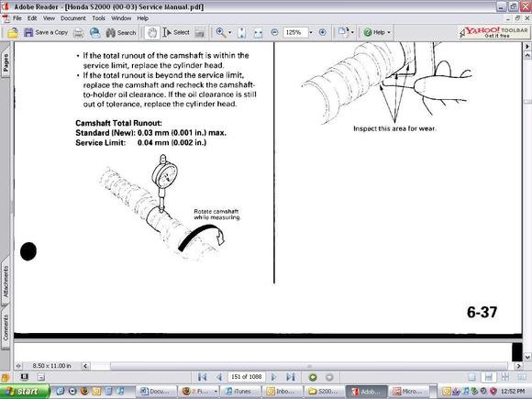Viewport: 532px width, 399px height.
Task: Click vertical scrollbar down arrow
Action: coord(527,357)
